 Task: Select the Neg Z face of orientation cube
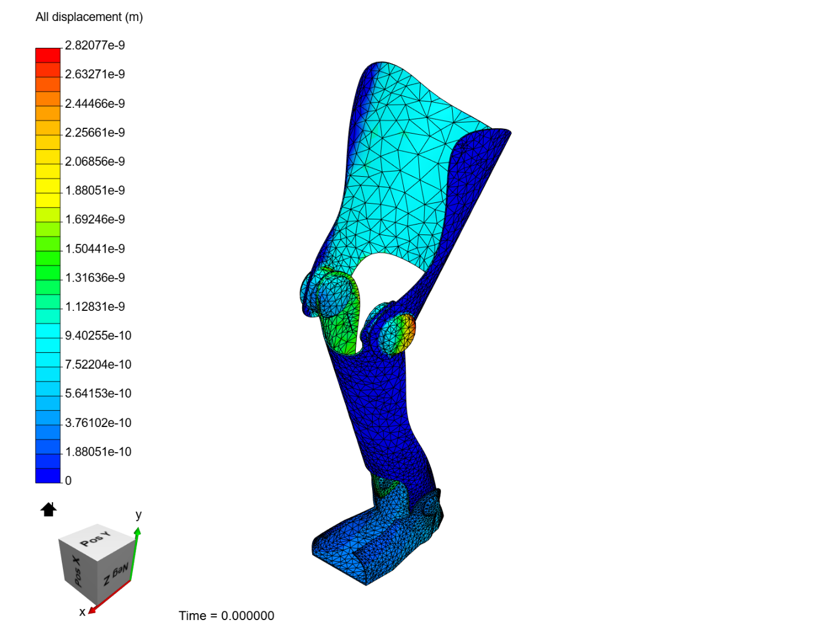tap(116, 575)
